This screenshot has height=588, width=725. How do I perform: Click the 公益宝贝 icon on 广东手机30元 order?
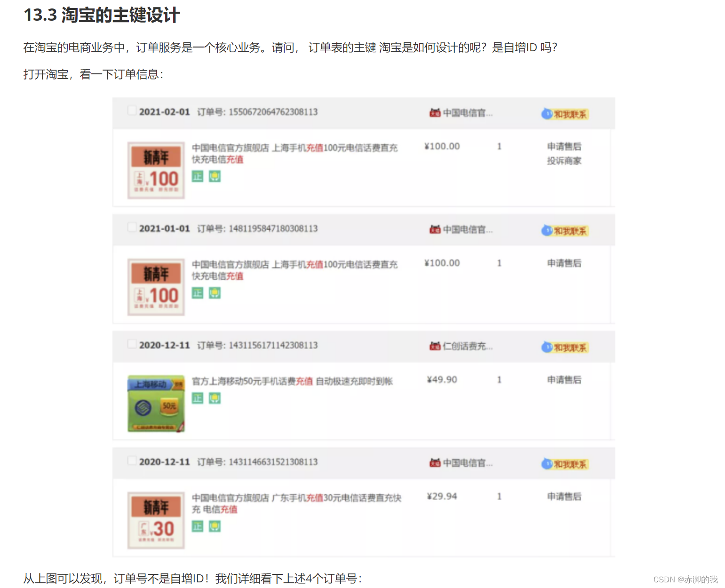[215, 526]
